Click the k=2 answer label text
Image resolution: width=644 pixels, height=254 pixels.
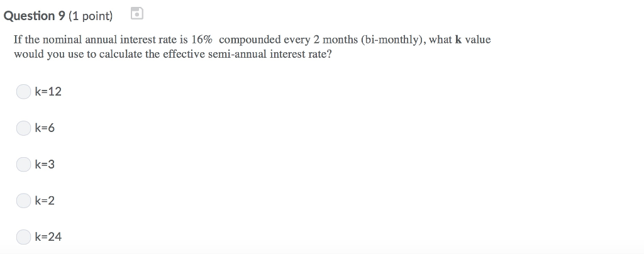pyautogui.click(x=45, y=201)
